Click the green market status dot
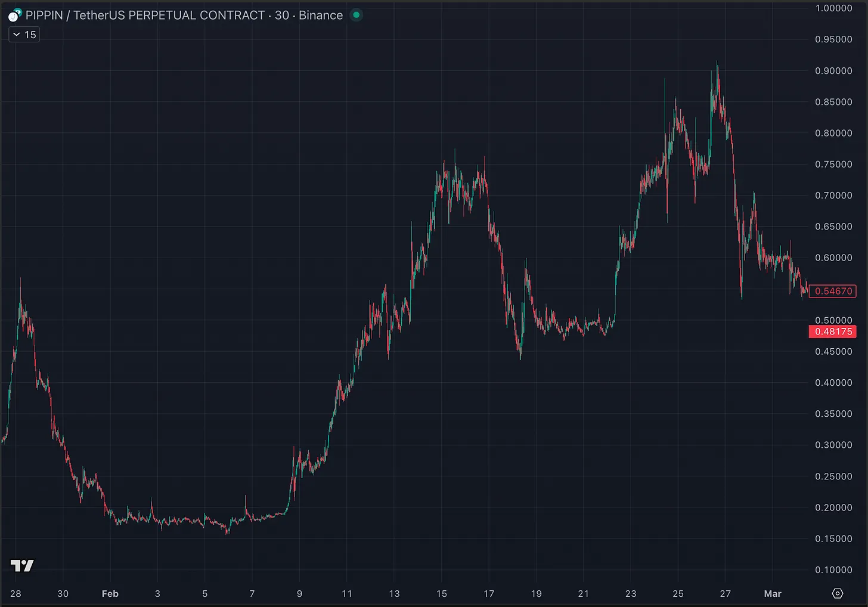Image resolution: width=868 pixels, height=607 pixels. click(x=356, y=15)
